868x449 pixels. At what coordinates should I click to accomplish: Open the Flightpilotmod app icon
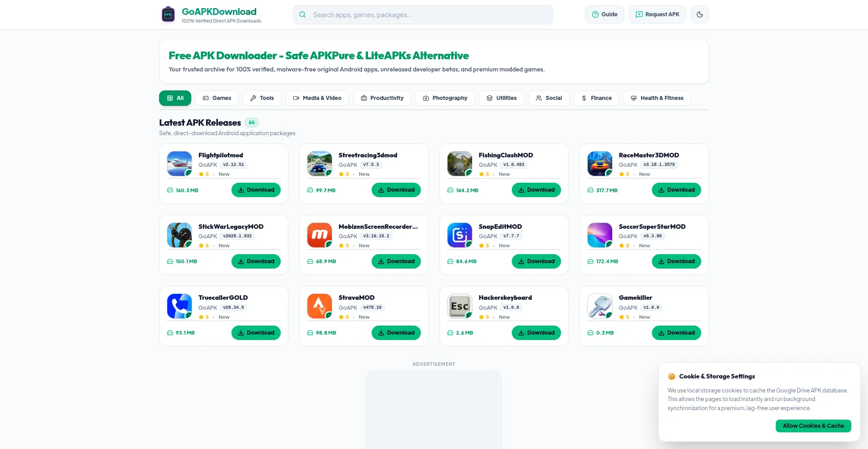179,164
